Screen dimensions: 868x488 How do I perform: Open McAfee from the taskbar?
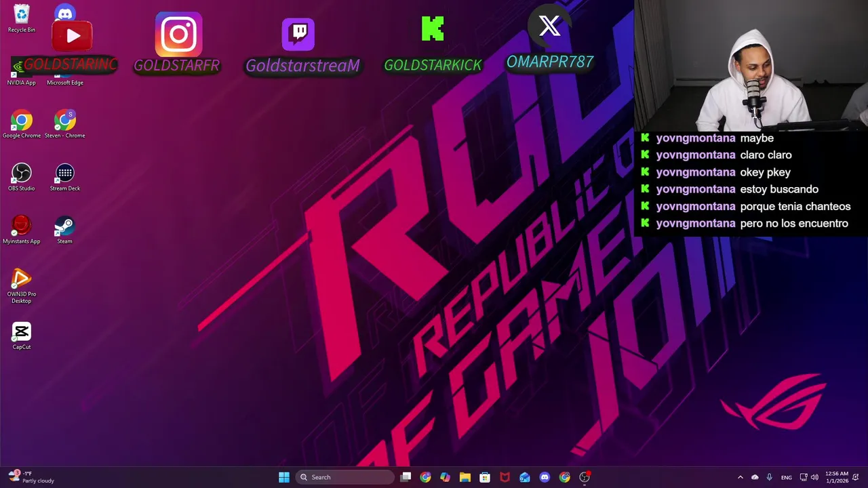coord(505,477)
